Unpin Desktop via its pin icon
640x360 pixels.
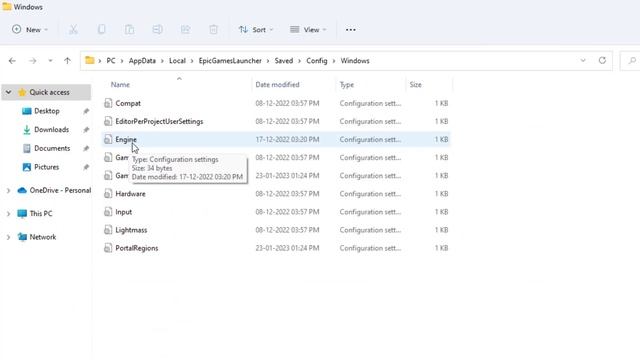click(86, 111)
